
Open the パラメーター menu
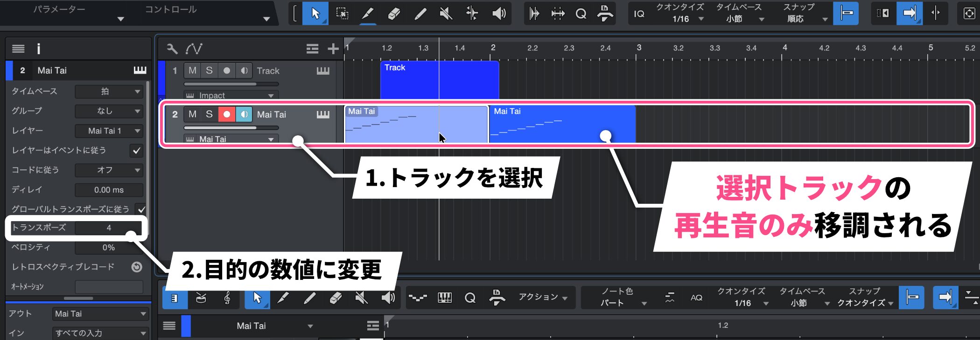tap(77, 14)
